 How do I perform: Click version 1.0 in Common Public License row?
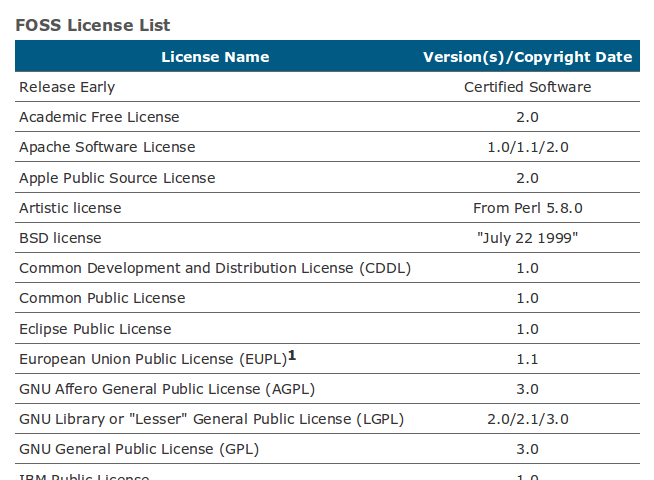coord(528,298)
